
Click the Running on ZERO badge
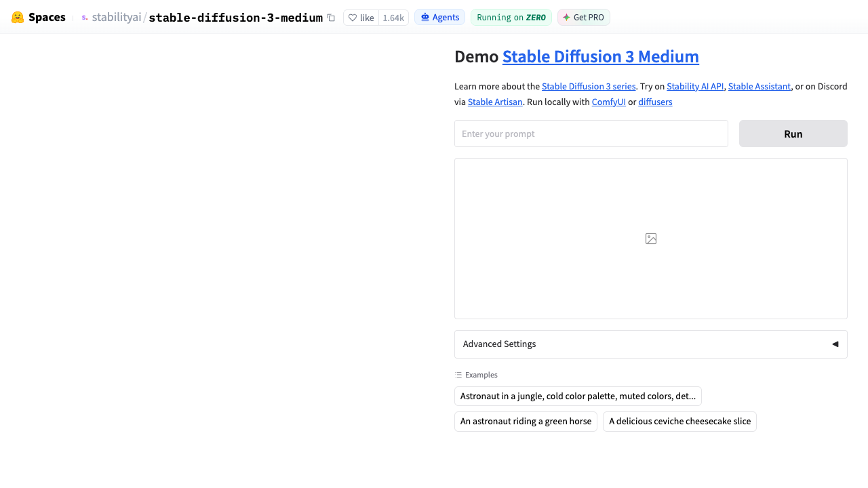[511, 18]
